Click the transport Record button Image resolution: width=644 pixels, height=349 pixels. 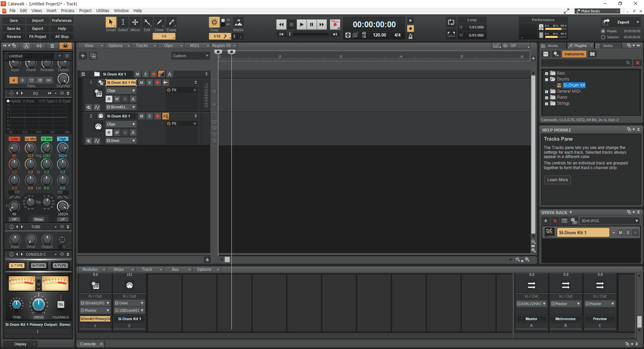point(334,24)
